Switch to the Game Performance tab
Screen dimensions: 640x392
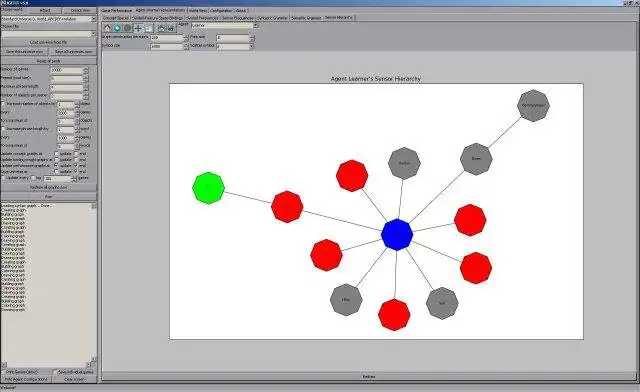click(x=117, y=10)
